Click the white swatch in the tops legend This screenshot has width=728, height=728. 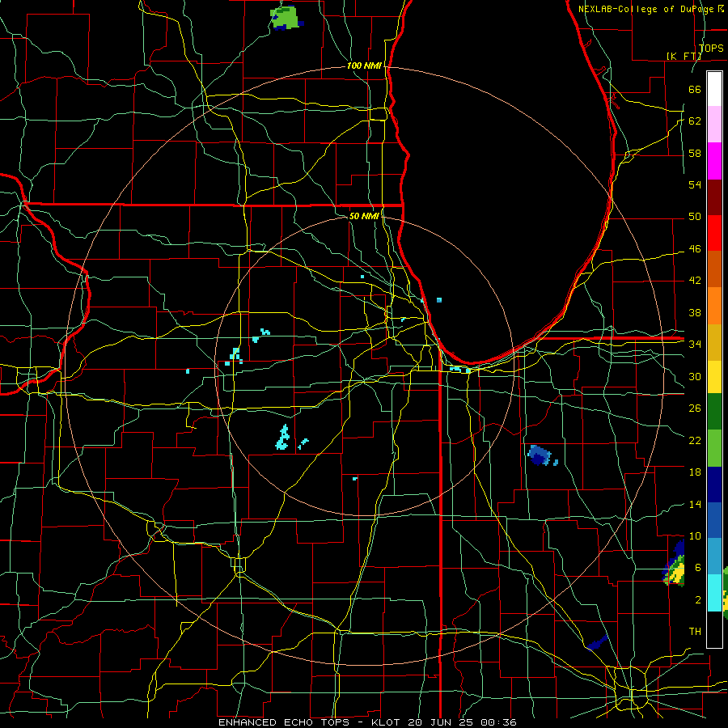tap(714, 89)
